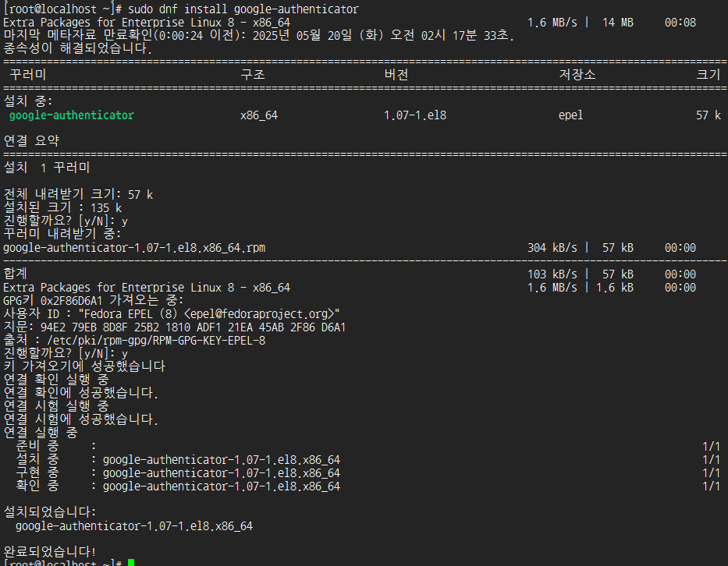
Task: Select the '꾸러미 내려받기 중:' line
Action: [x=62, y=234]
